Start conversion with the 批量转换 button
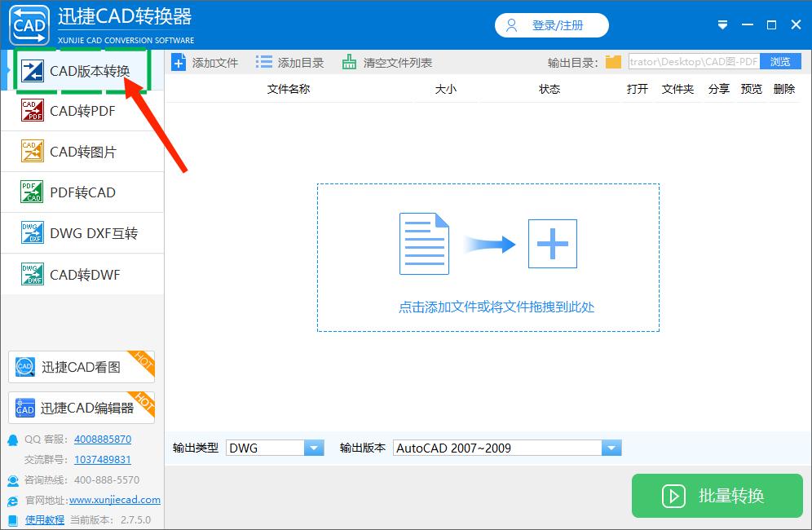The height and width of the screenshot is (530, 812). click(x=717, y=496)
